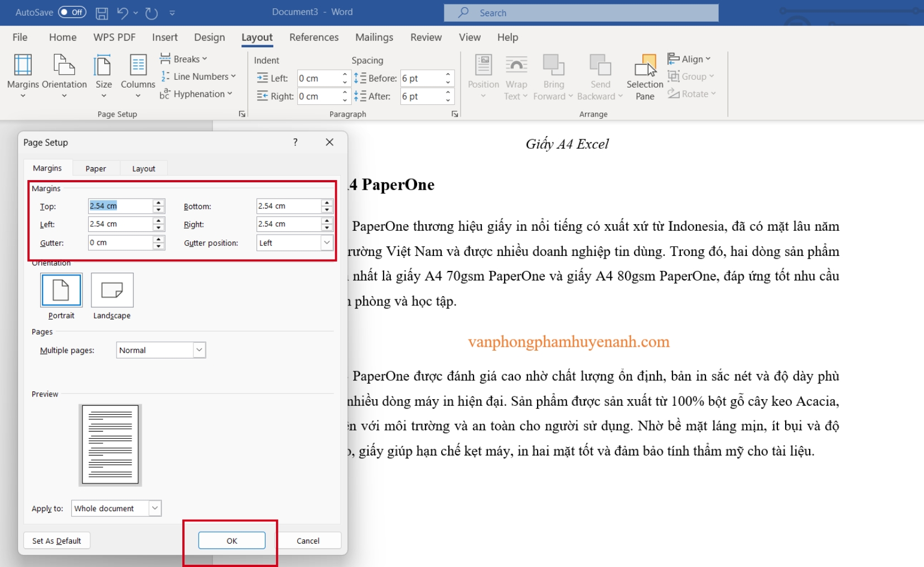Image resolution: width=924 pixels, height=567 pixels.
Task: Click the Set As Default button
Action: coord(57,541)
